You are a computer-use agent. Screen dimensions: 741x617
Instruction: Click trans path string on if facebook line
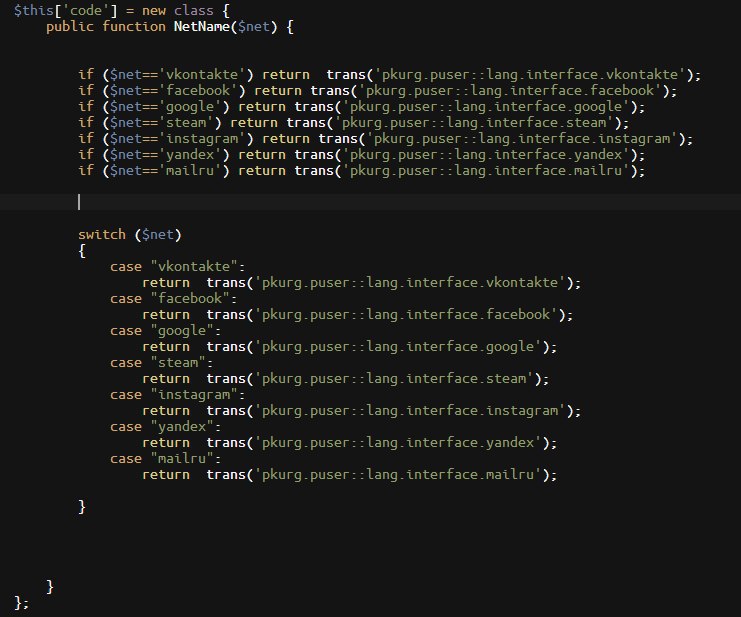510,91
